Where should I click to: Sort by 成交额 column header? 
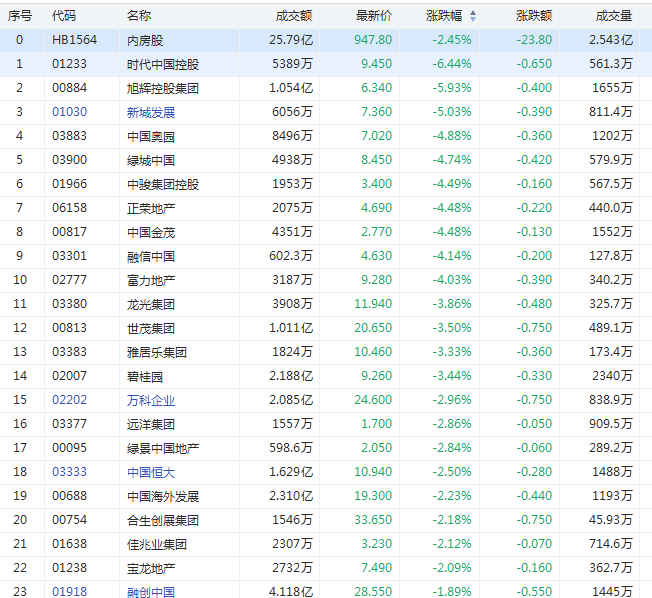[294, 16]
